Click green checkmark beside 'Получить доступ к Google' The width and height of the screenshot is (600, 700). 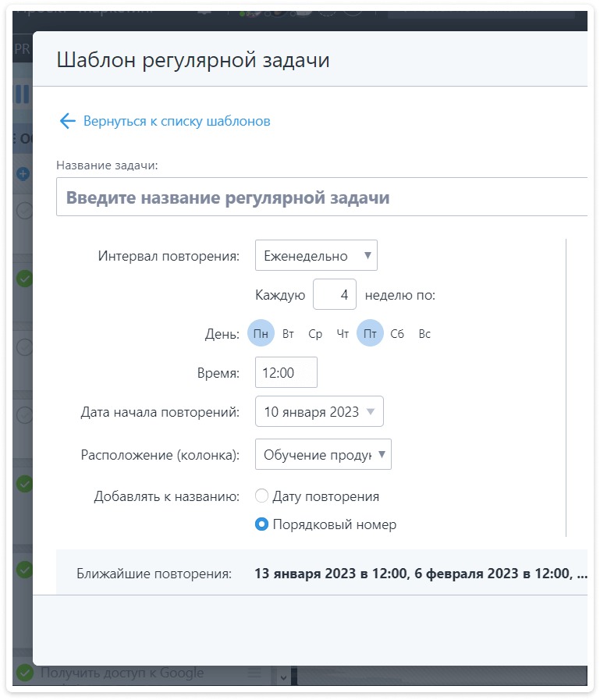pyautogui.click(x=25, y=673)
